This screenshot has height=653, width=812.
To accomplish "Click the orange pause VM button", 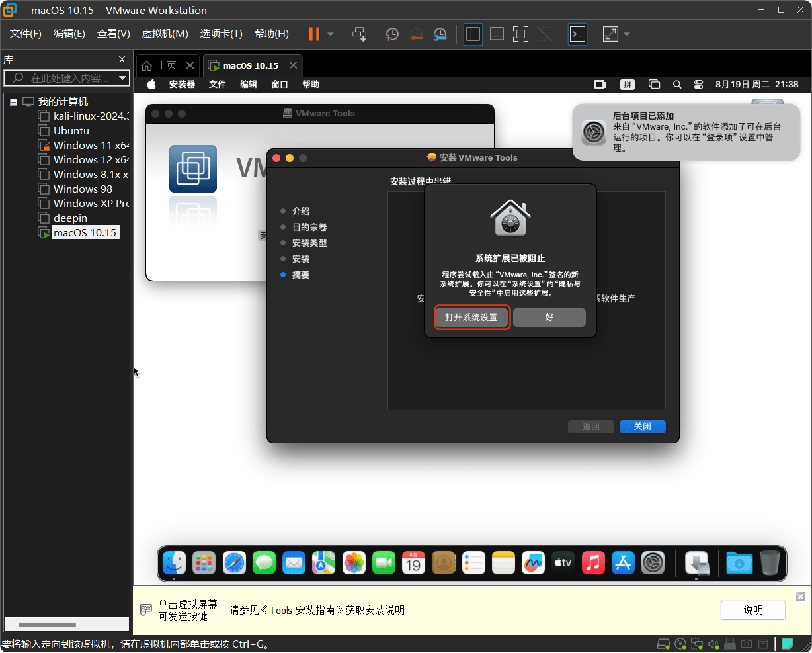I will click(x=314, y=34).
